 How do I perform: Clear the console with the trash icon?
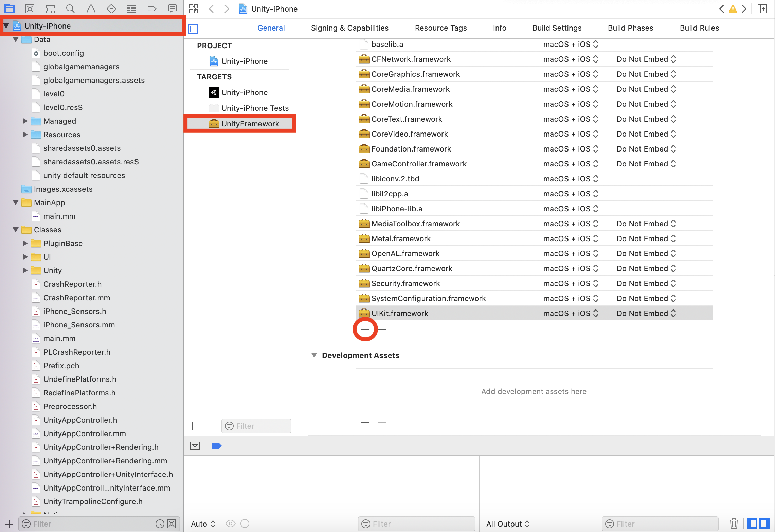click(x=734, y=524)
